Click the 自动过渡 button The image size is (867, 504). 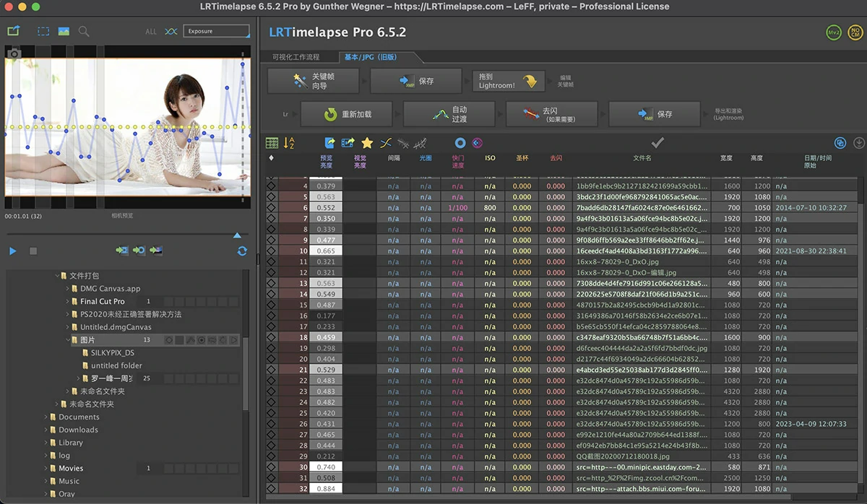[x=449, y=114]
